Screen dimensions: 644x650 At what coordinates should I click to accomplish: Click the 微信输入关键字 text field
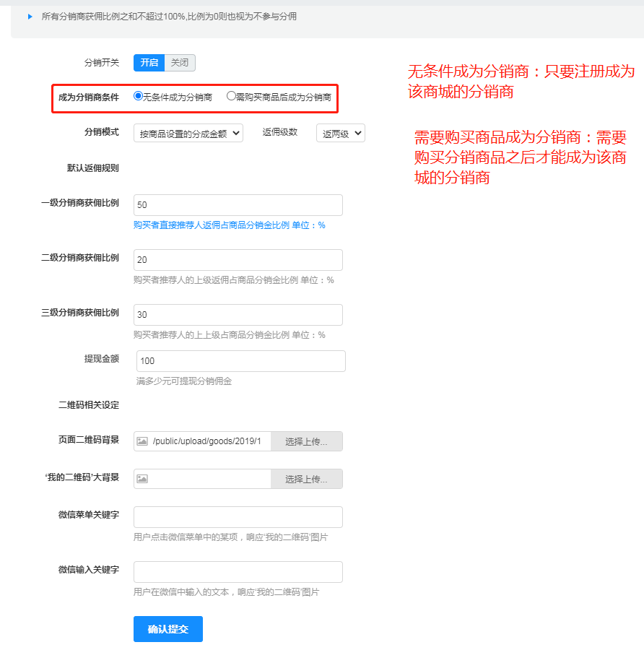(x=238, y=572)
